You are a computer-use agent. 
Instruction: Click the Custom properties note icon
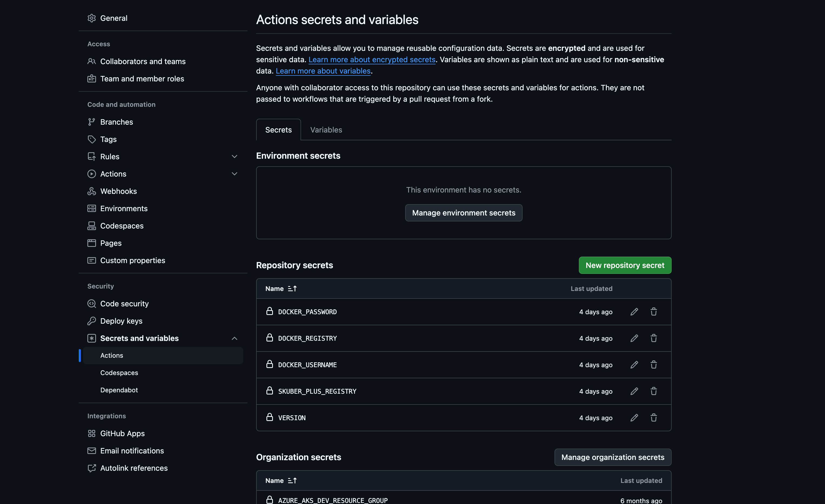tap(91, 260)
